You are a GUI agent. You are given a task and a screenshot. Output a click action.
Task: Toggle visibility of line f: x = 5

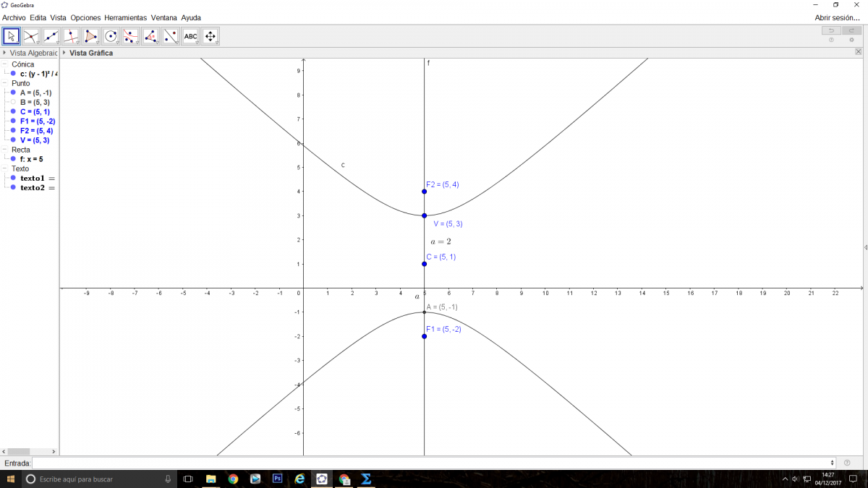[x=13, y=159]
